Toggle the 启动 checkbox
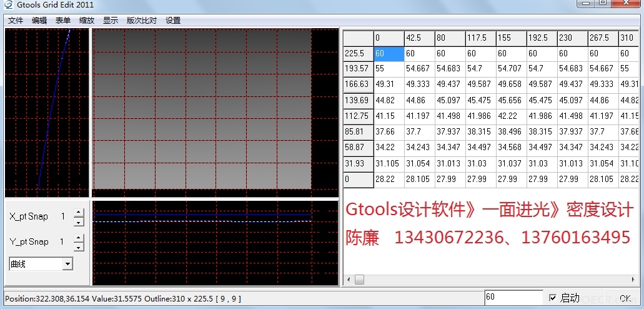 553,298
